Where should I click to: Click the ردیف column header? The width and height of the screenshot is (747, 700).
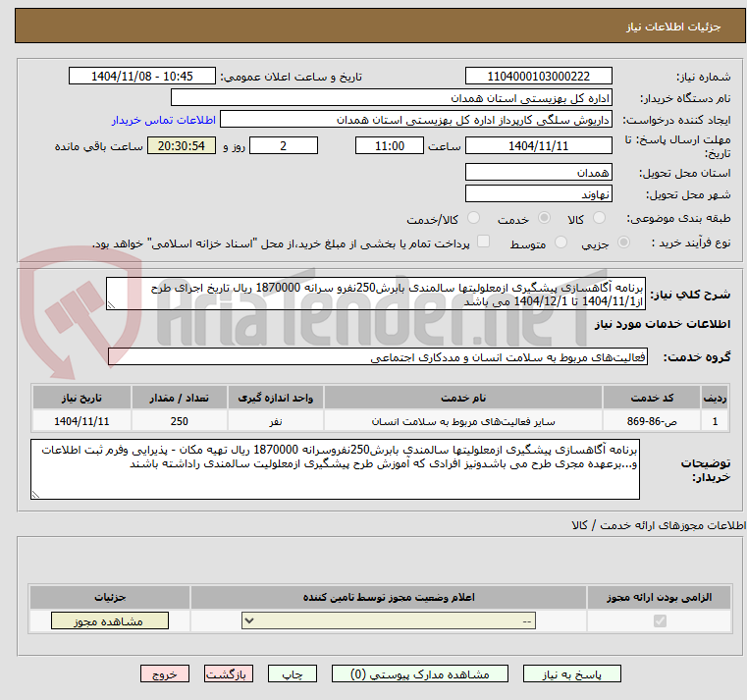[715, 398]
